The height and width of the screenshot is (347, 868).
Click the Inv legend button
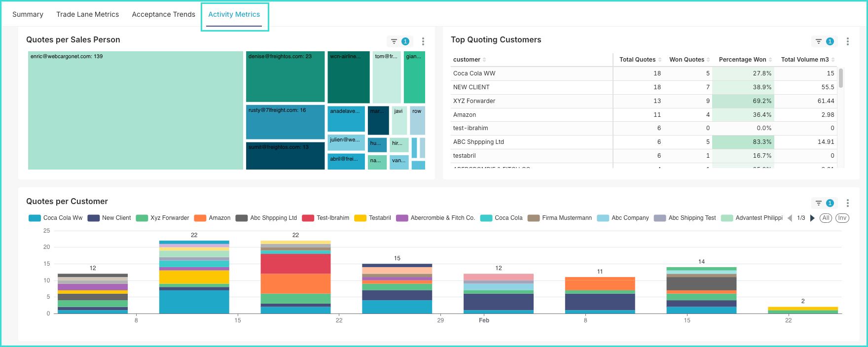point(842,218)
